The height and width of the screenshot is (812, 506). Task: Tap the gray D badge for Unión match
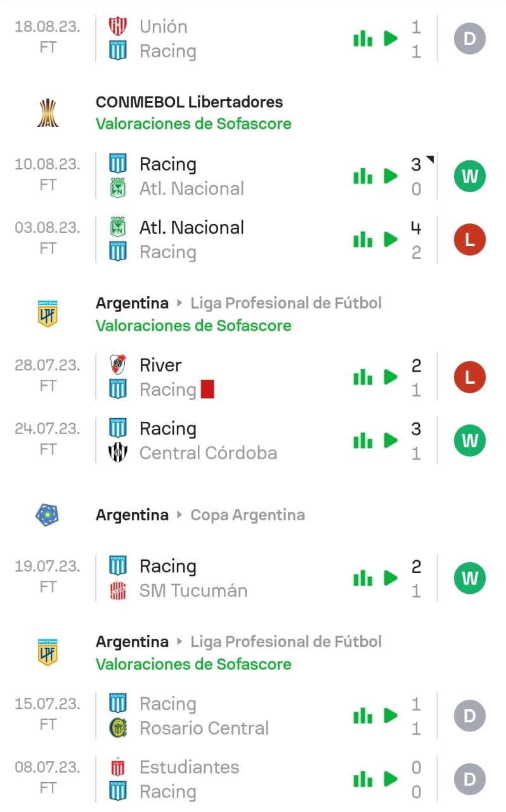(470, 39)
